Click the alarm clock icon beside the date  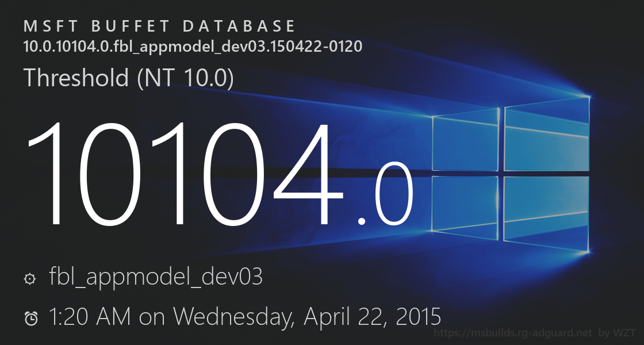31,318
